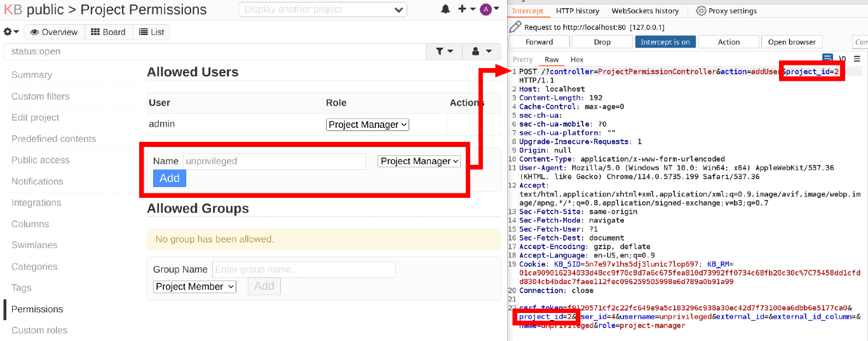
Task: Click the pencil edit icon beside request target
Action: (516, 27)
